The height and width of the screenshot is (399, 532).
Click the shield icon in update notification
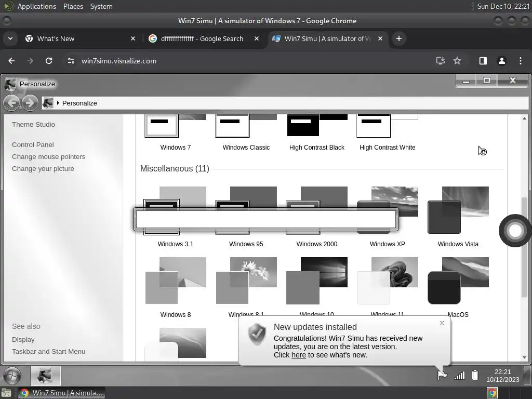pyautogui.click(x=257, y=334)
